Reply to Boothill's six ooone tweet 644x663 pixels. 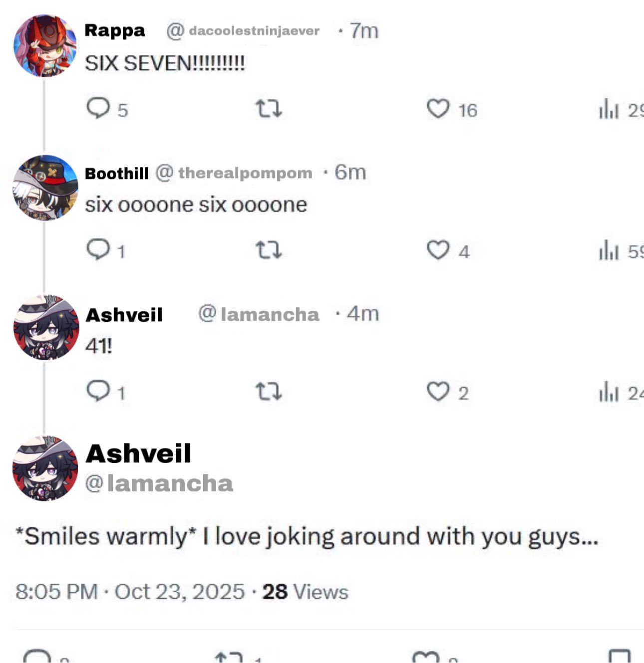pyautogui.click(x=98, y=249)
